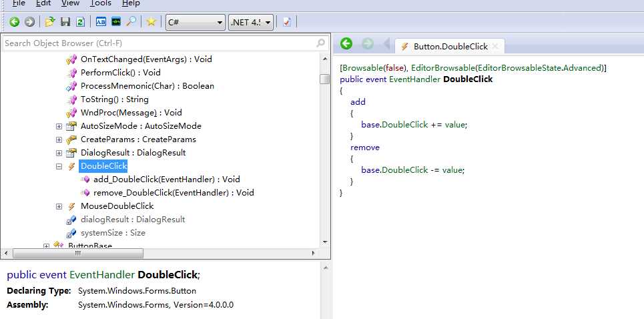The height and width of the screenshot is (319, 644).
Task: Select DialogResult : DialogResult property
Action: (x=133, y=153)
